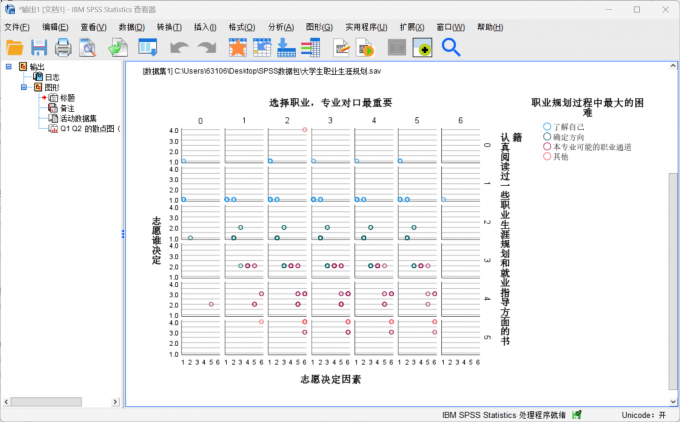Click the 其他 legend marker
Screen dimensions: 680x422
547,157
